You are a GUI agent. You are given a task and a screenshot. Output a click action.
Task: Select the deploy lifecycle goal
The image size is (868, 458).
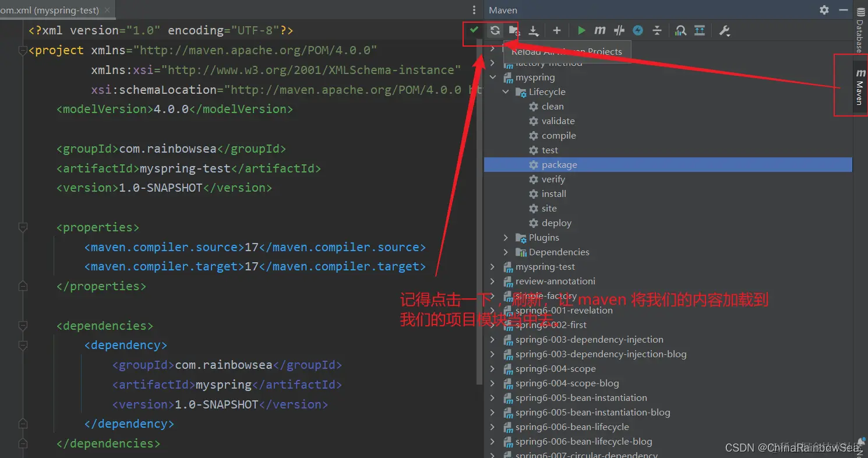pos(556,223)
